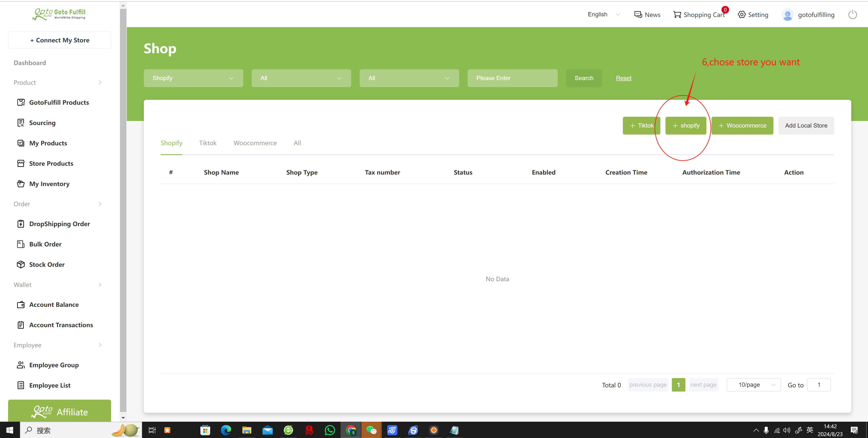Change the 10/page size dropdown
The image size is (868, 438).
753,385
